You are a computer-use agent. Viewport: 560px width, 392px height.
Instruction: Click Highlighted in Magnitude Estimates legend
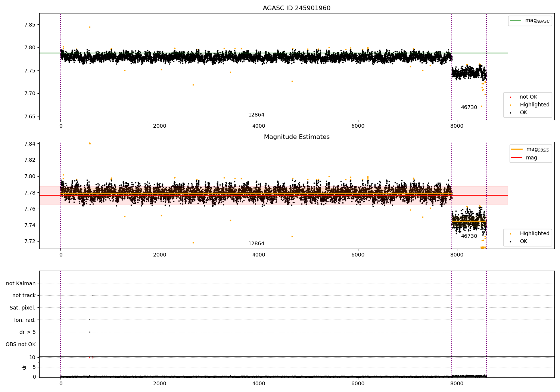[535, 234]
